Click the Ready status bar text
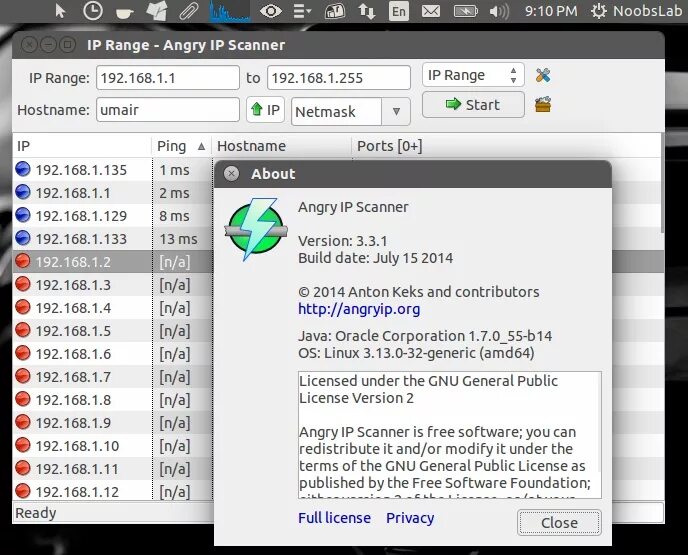Screen dimensions: 688x555 pyautogui.click(x=36, y=513)
